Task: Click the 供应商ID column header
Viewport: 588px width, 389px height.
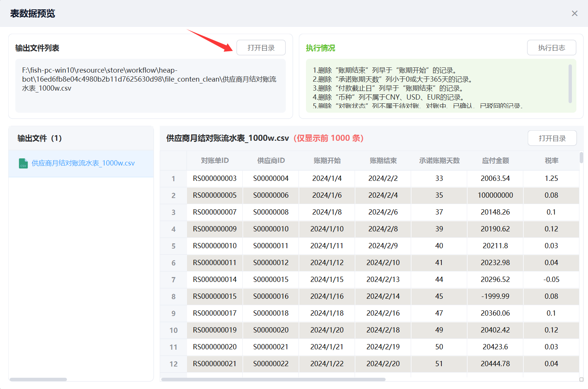Action: 271,161
